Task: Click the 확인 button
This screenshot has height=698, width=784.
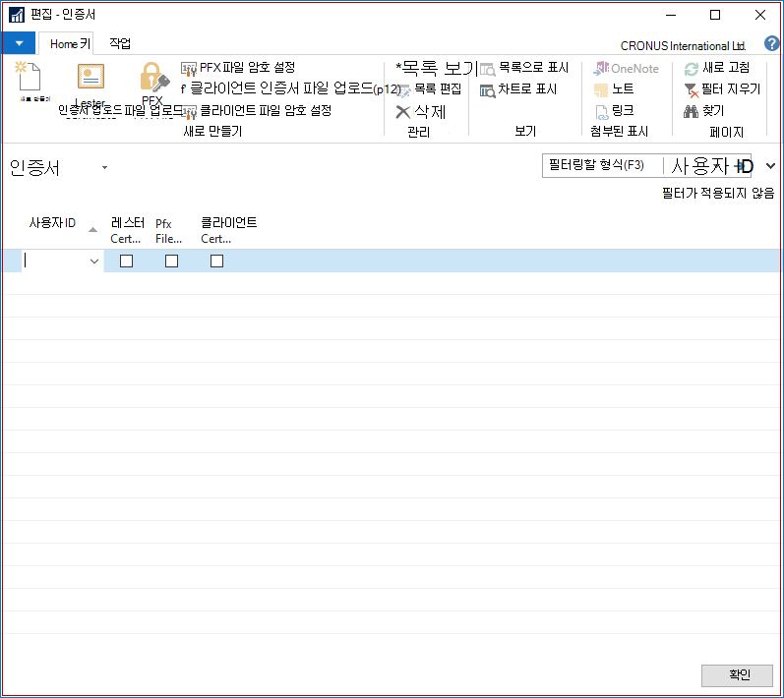Action: point(737,675)
